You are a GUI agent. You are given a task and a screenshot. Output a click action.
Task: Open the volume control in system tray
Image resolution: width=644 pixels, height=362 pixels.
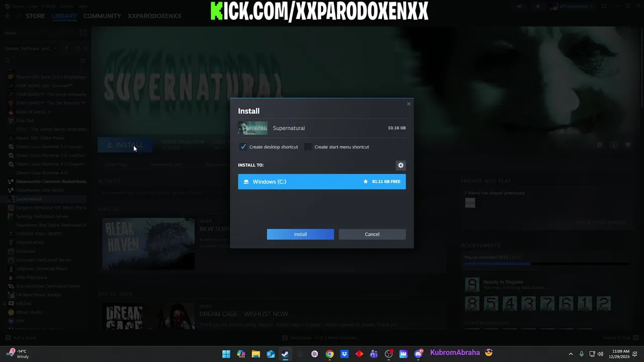600,354
